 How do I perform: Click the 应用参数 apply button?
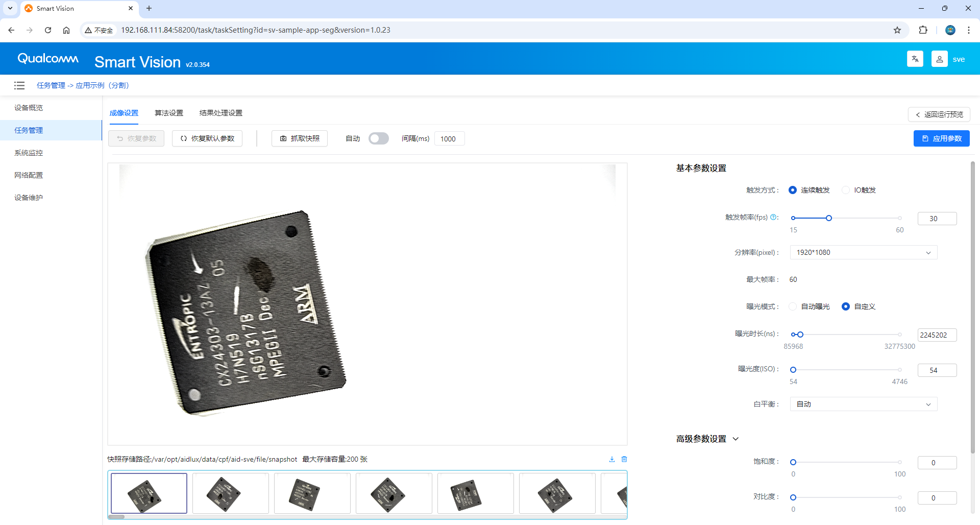pos(942,138)
